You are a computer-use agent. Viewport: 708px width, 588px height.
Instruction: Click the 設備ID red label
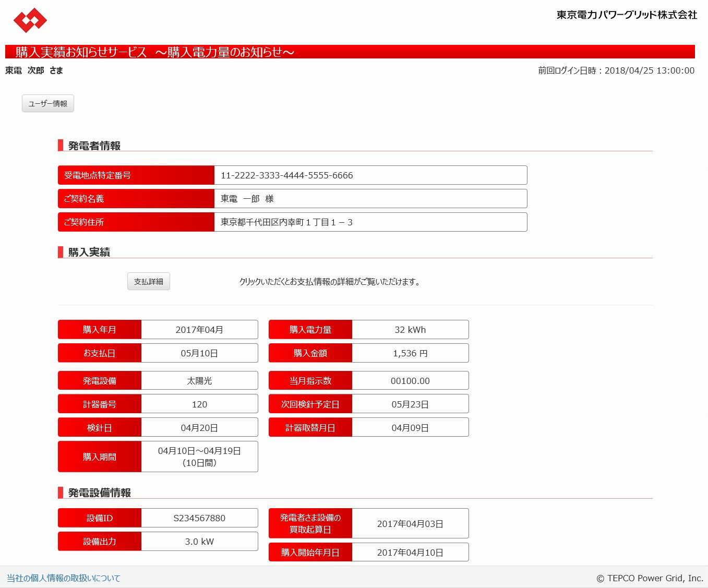[100, 518]
